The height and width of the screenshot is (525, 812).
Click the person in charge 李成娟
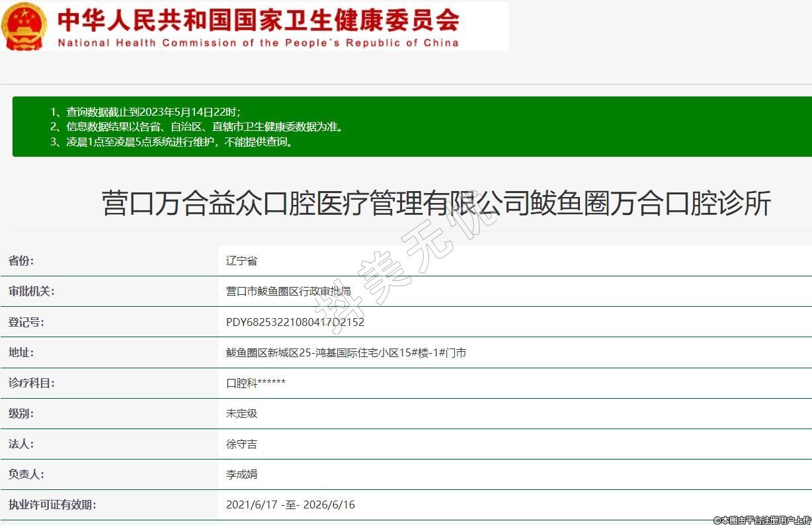tap(241, 474)
